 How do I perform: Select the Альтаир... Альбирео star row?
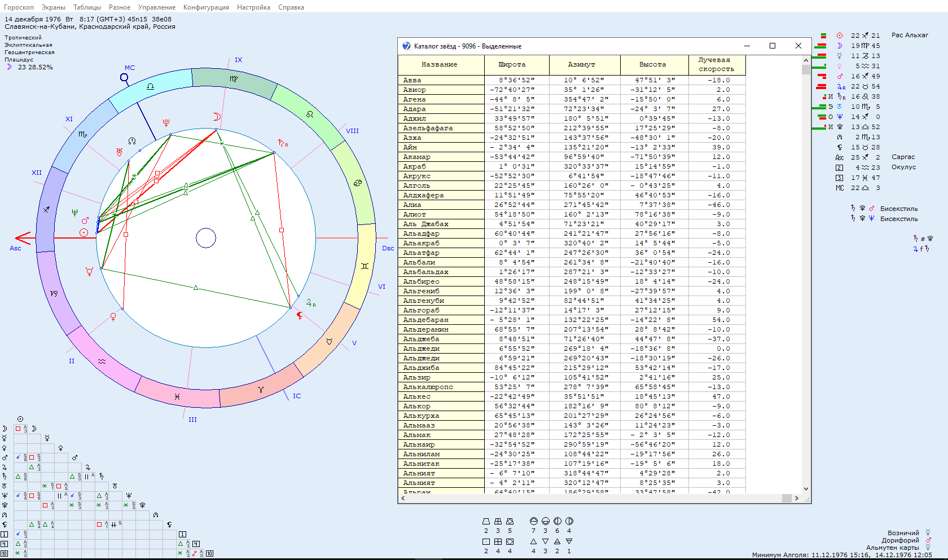pyautogui.click(x=572, y=281)
